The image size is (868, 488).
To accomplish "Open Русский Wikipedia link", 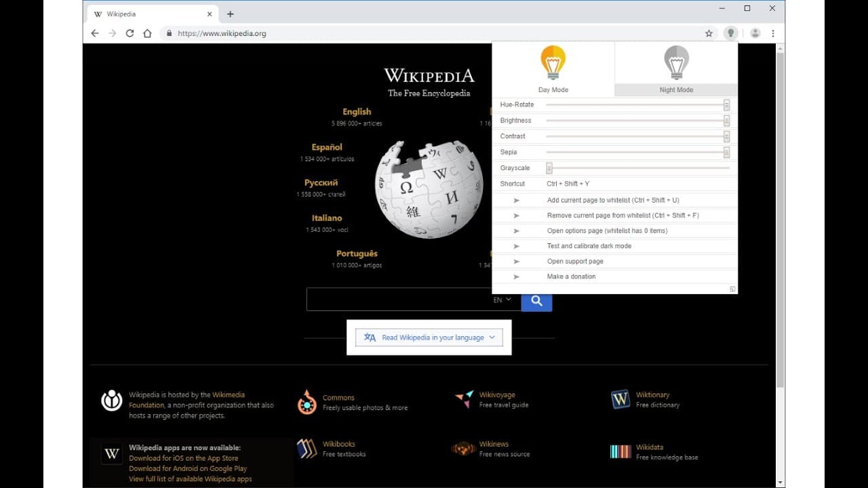I will (321, 182).
